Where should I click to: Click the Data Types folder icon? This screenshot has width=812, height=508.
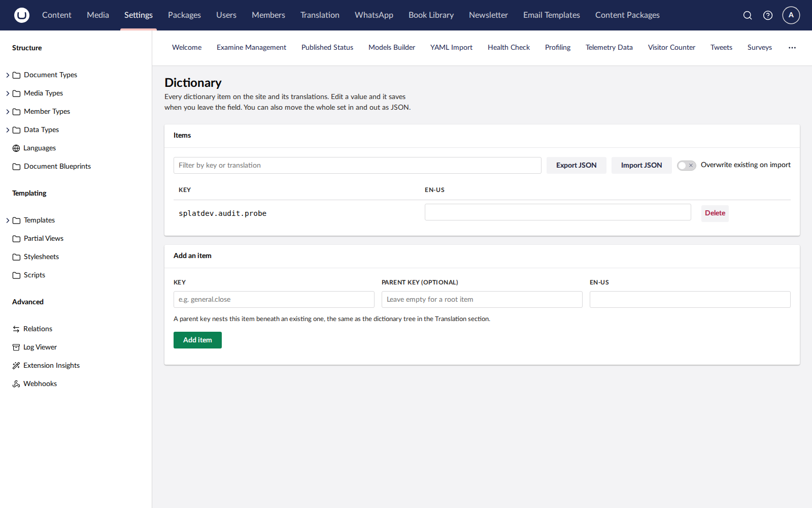16,130
